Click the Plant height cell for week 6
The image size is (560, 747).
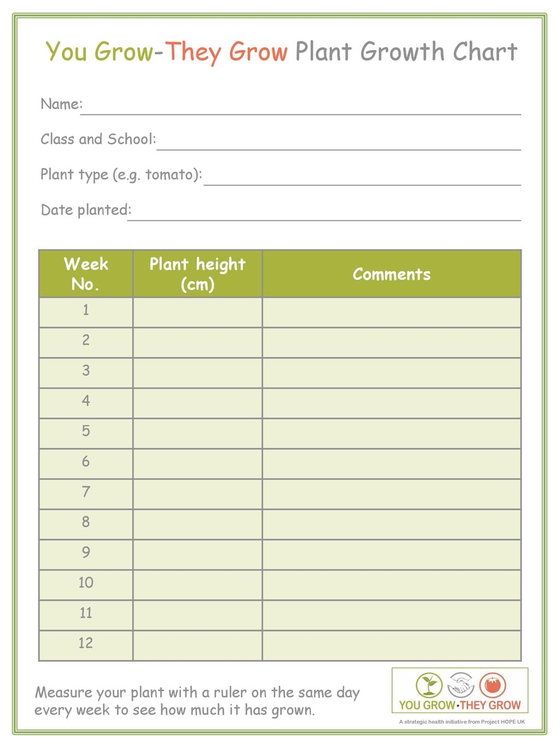pyautogui.click(x=197, y=464)
